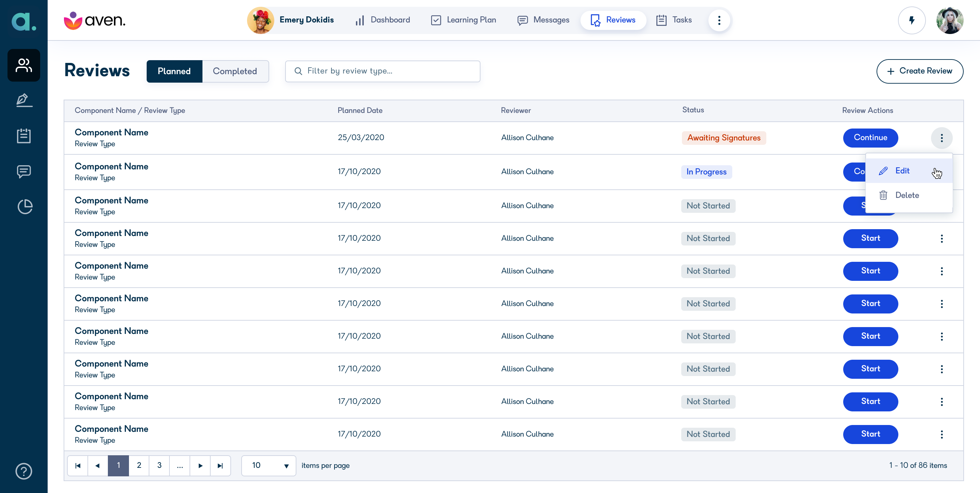Continue the Awaiting Signatures review
Image resolution: width=980 pixels, height=493 pixels.
(870, 138)
